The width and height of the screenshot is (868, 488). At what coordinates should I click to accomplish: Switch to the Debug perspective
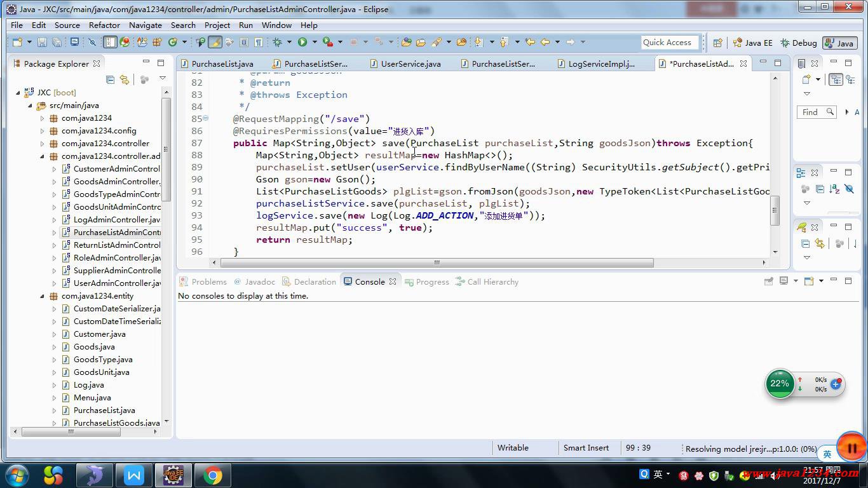click(x=798, y=43)
